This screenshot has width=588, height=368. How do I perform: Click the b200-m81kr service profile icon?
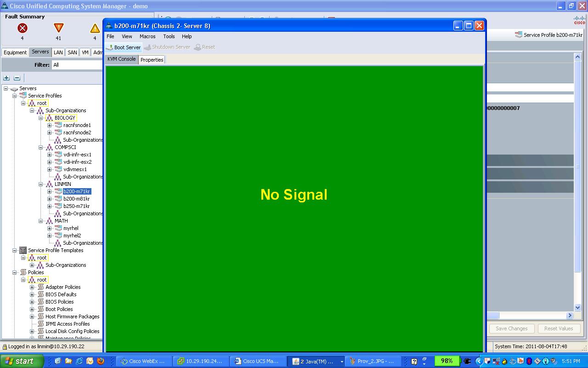(58, 199)
